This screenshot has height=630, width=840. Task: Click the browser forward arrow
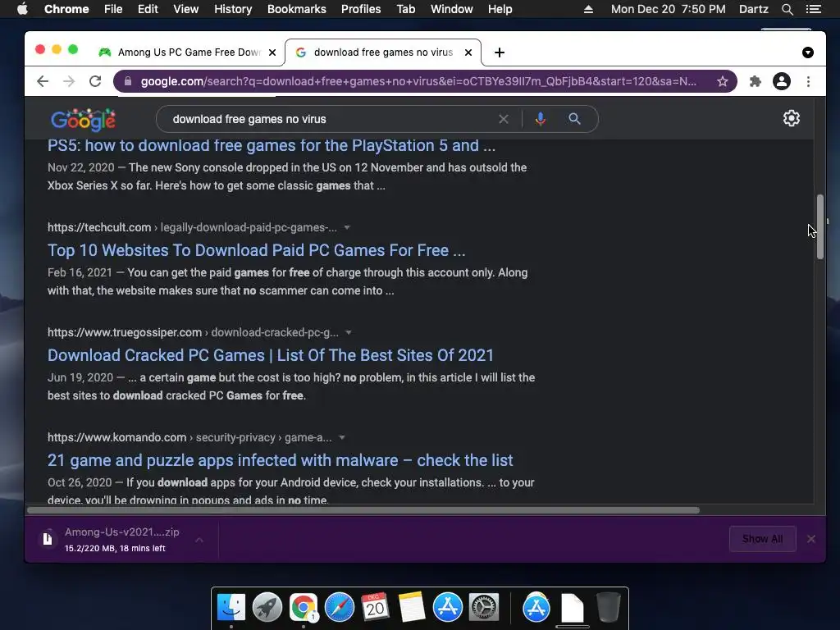(x=69, y=81)
